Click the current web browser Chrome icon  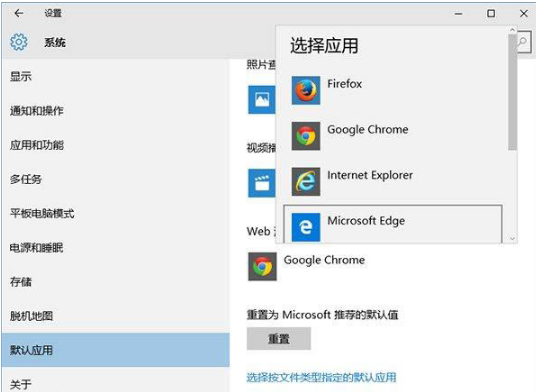pyautogui.click(x=262, y=267)
